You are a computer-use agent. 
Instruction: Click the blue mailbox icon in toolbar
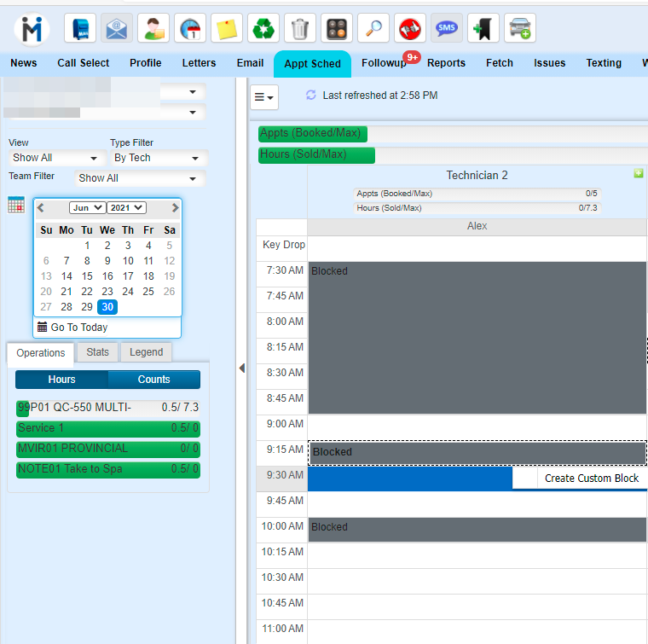pos(81,28)
